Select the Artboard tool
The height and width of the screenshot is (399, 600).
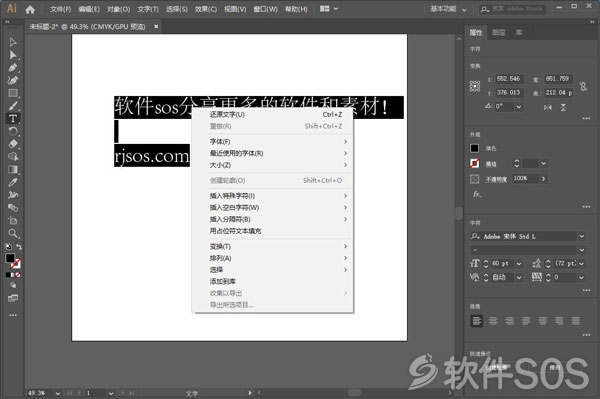[x=13, y=220]
